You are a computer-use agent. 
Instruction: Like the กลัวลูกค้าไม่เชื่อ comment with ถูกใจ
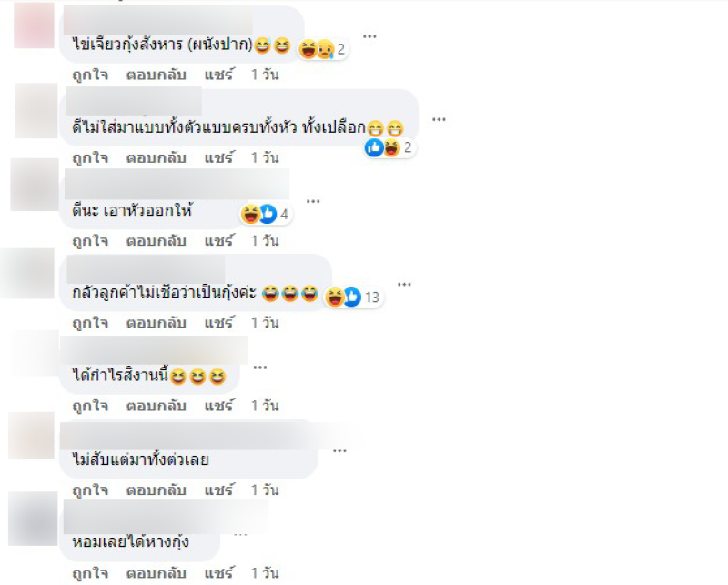pyautogui.click(x=90, y=322)
